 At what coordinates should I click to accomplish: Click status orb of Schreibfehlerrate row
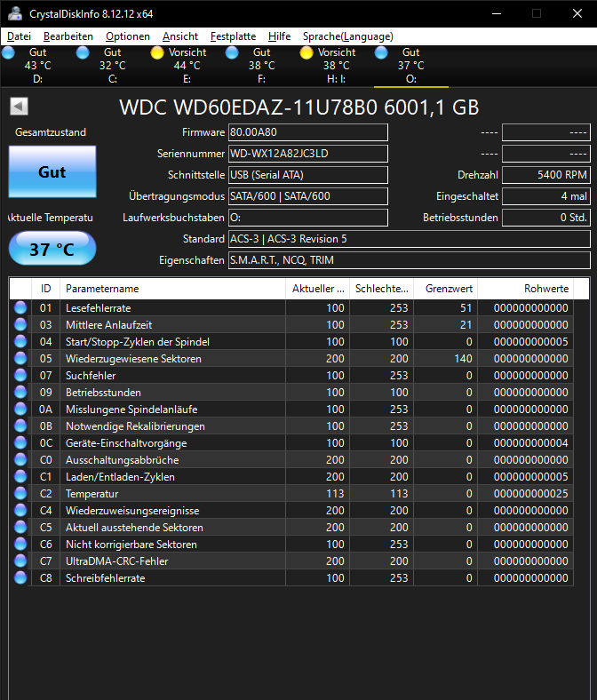20,577
